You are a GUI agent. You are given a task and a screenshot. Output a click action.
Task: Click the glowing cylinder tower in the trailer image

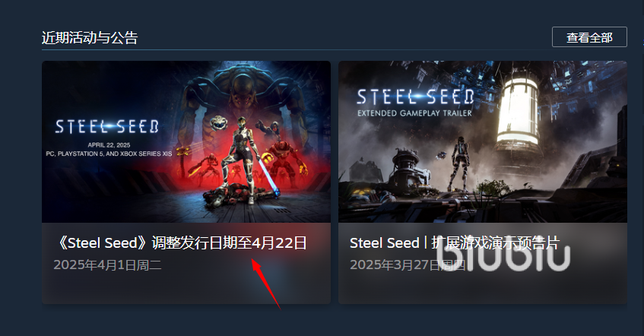pos(519,113)
